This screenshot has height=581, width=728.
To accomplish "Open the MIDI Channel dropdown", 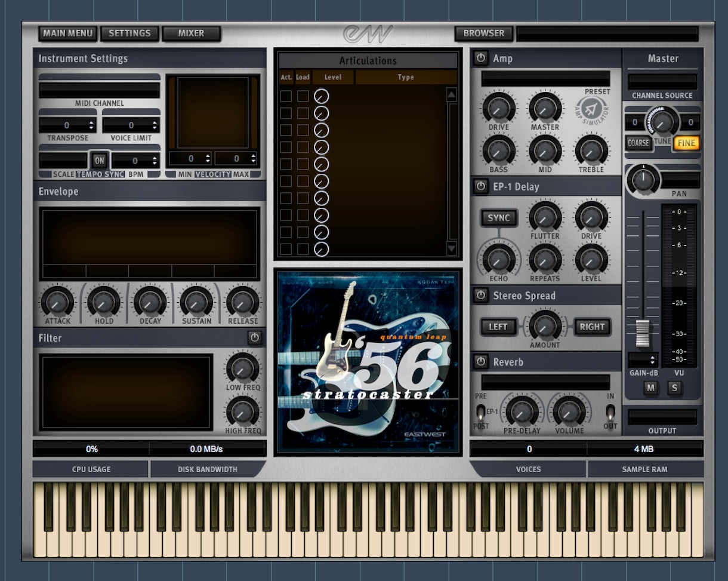I will coord(100,90).
